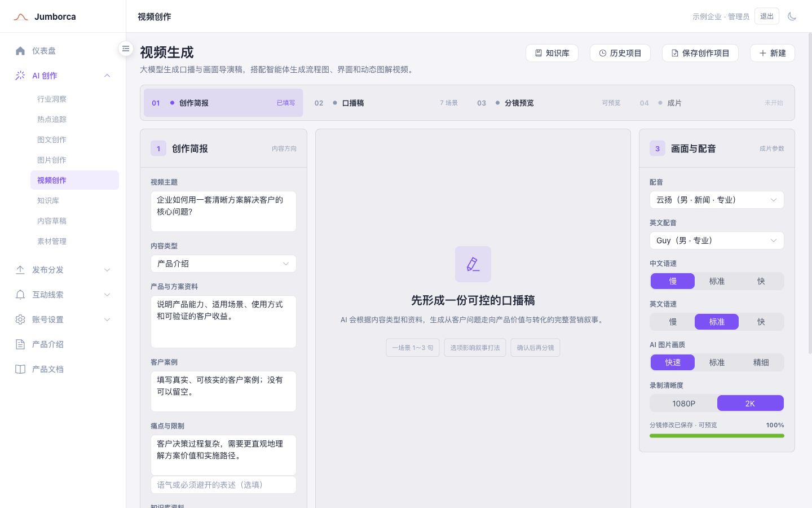Screen dimensions: 812x508
Task: Go to step 02 口播稿
Action: tap(386, 103)
